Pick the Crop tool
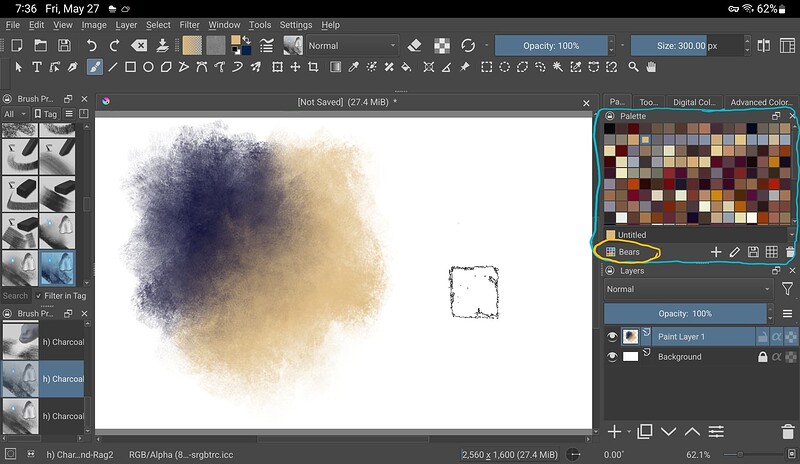800x464 pixels. [313, 67]
